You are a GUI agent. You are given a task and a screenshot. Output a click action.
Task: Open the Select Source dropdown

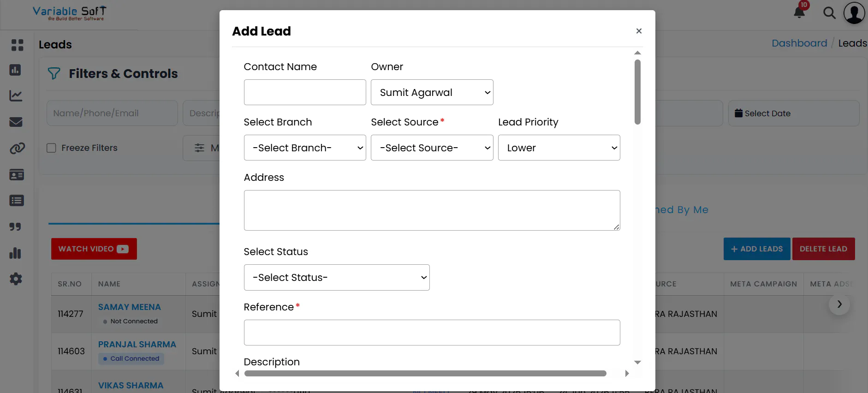[x=432, y=148]
